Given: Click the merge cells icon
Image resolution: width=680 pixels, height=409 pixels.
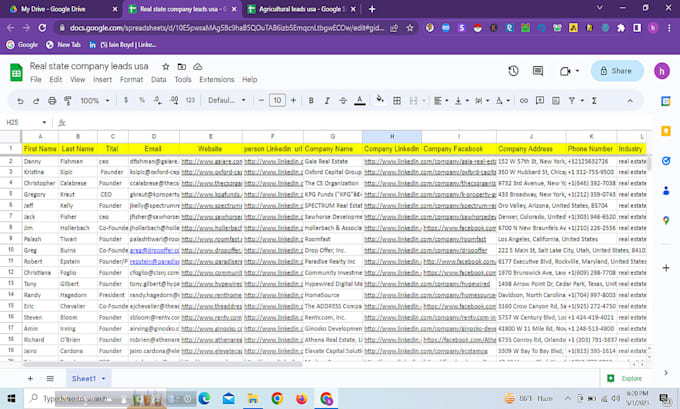Looking at the screenshot, I should coord(413,101).
